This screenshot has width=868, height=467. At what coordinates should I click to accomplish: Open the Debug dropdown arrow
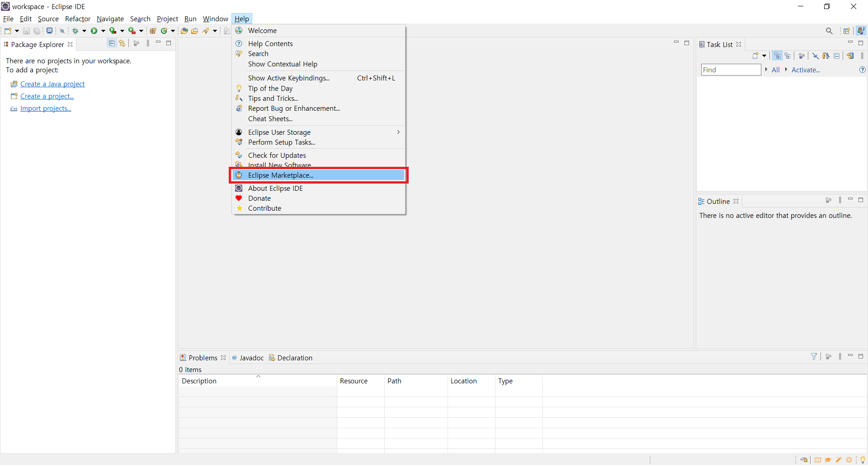(84, 31)
